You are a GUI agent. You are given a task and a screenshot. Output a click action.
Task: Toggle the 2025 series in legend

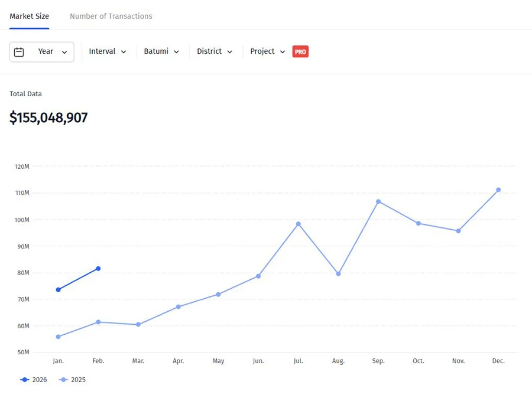pyautogui.click(x=72, y=380)
